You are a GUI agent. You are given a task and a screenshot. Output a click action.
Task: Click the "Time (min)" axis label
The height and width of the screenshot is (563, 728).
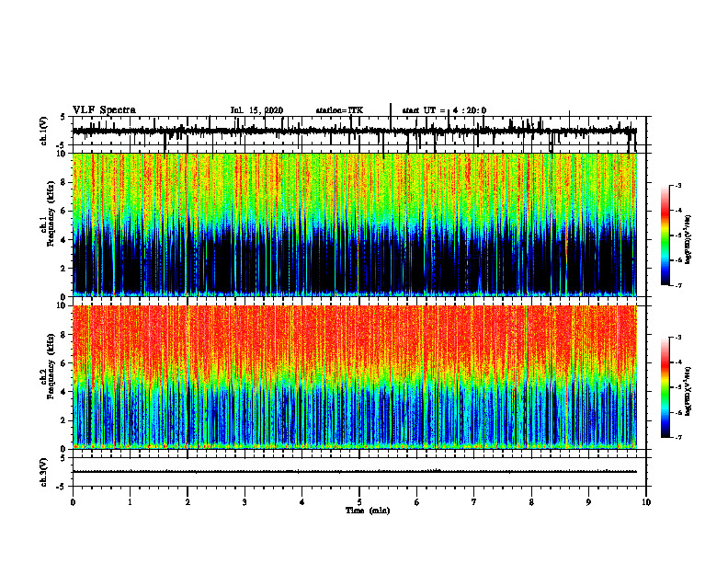[x=368, y=511]
